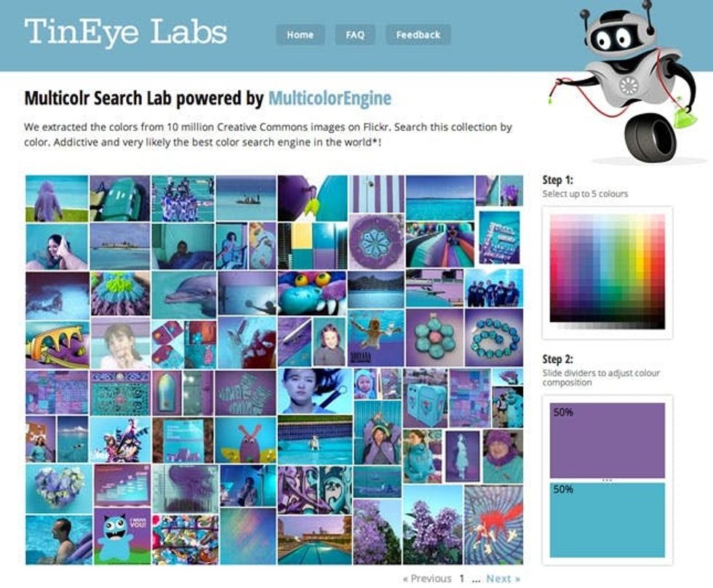Select the teal 50% color block
713x588 pixels.
(607, 520)
